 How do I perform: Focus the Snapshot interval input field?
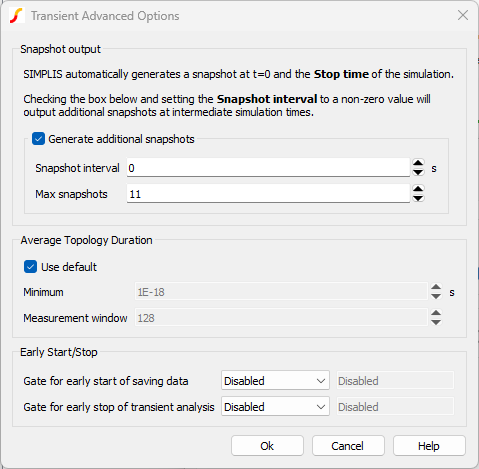coord(268,168)
